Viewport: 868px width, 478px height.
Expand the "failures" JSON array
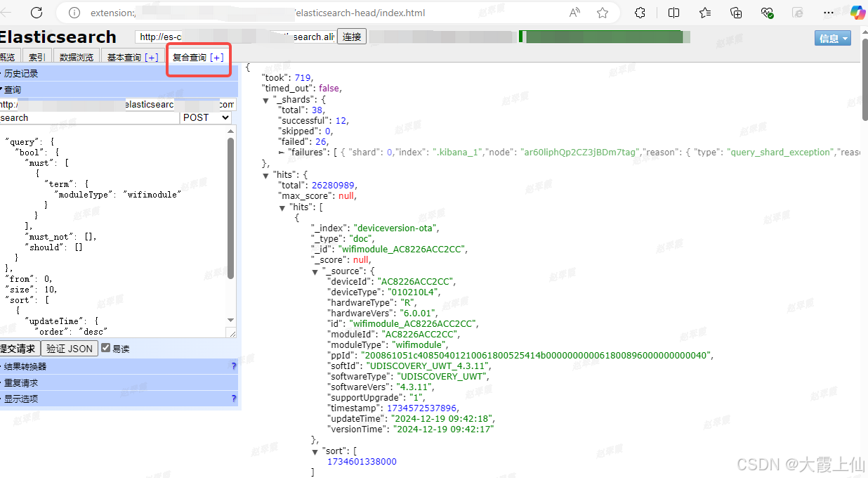[x=282, y=152]
